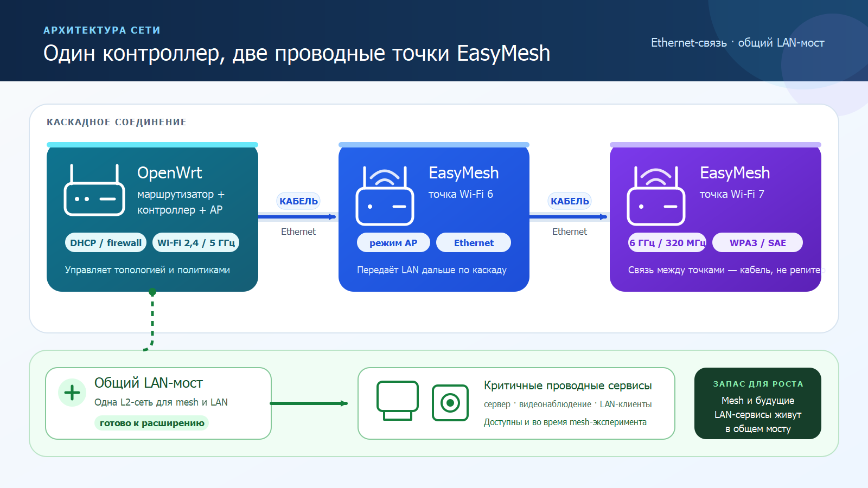Click сервер · видеонаблюдение · LAN-клиенты line

click(x=568, y=404)
